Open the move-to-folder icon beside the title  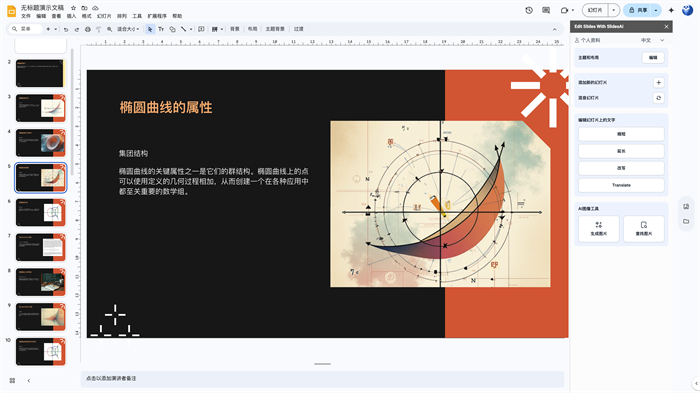(x=84, y=8)
